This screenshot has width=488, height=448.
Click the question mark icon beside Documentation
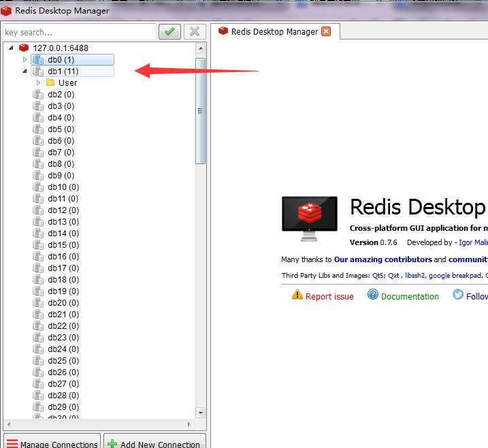pyautogui.click(x=373, y=294)
